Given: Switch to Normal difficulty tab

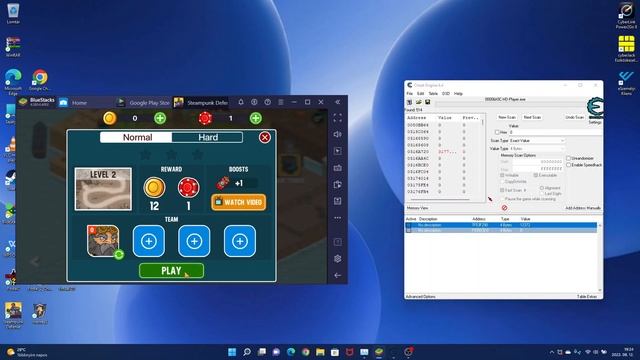Looking at the screenshot, I should (x=136, y=137).
